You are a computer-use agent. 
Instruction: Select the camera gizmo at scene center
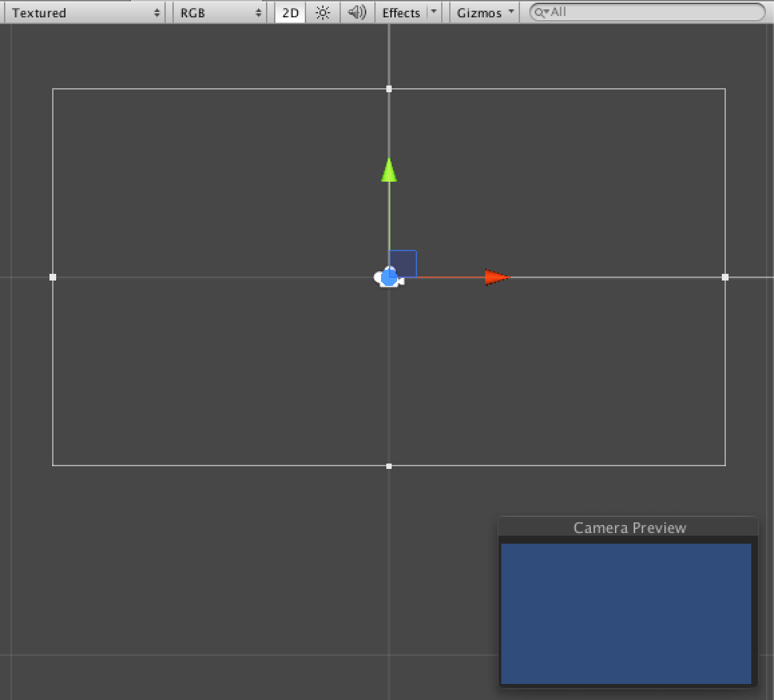click(388, 278)
